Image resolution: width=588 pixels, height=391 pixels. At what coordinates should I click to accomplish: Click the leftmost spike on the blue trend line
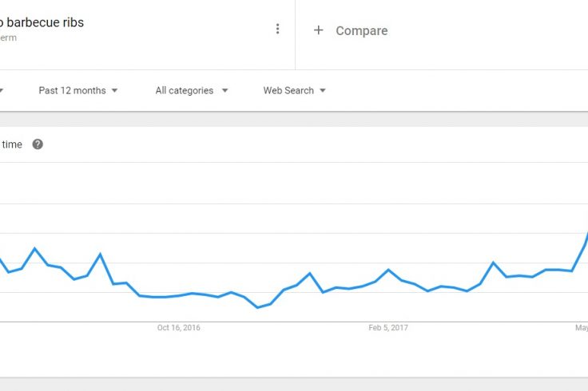(35, 248)
